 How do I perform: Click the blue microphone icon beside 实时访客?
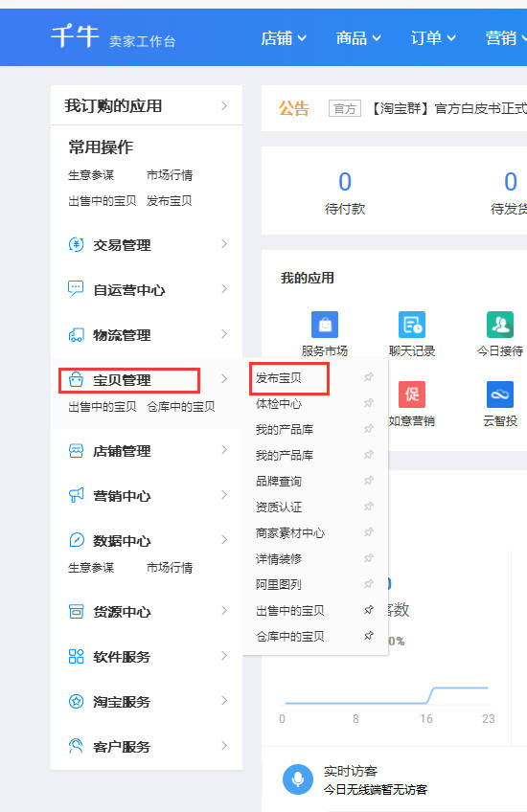pos(298,778)
